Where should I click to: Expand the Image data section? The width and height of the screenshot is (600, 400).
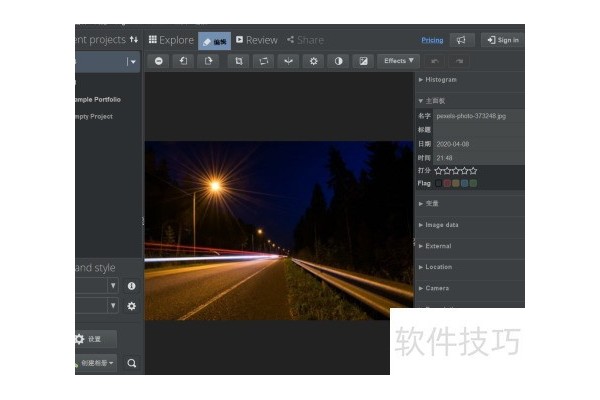[x=441, y=225]
